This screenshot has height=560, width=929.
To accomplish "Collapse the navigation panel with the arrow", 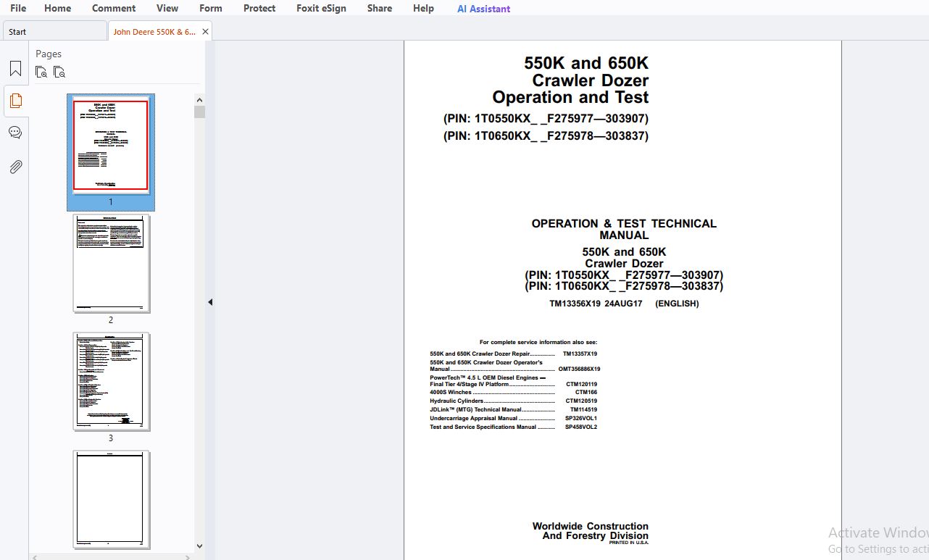I will [210, 302].
